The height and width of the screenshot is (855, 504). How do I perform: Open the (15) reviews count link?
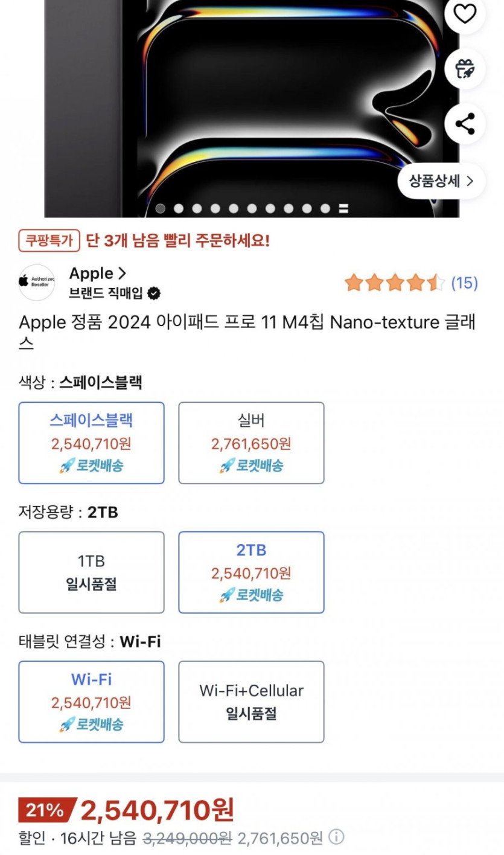464,283
